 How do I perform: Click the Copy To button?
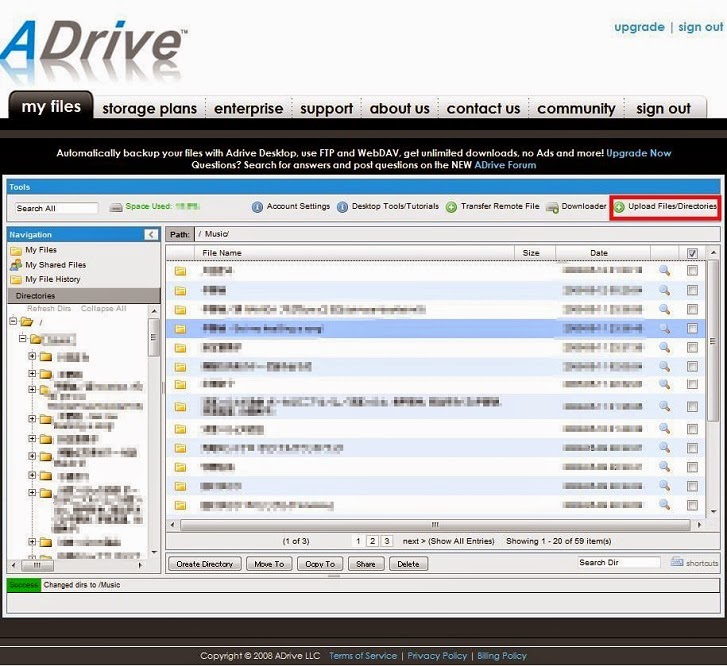pyautogui.click(x=320, y=564)
